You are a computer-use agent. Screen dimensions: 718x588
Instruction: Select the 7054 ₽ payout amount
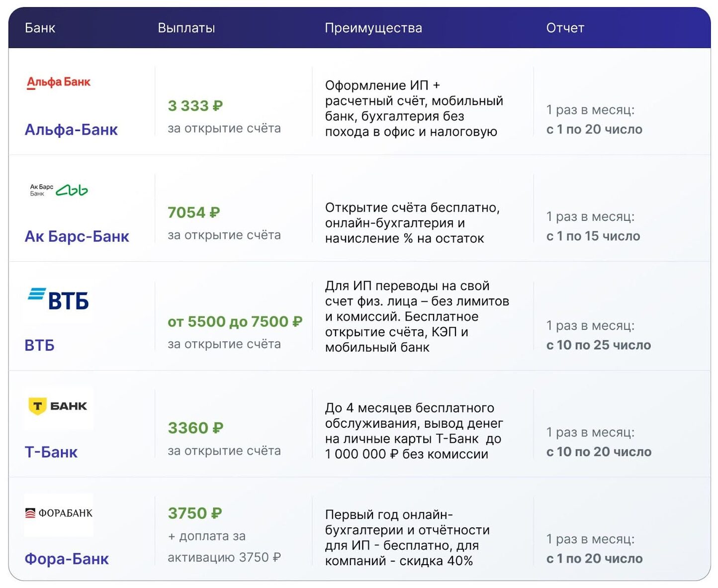pyautogui.click(x=194, y=213)
